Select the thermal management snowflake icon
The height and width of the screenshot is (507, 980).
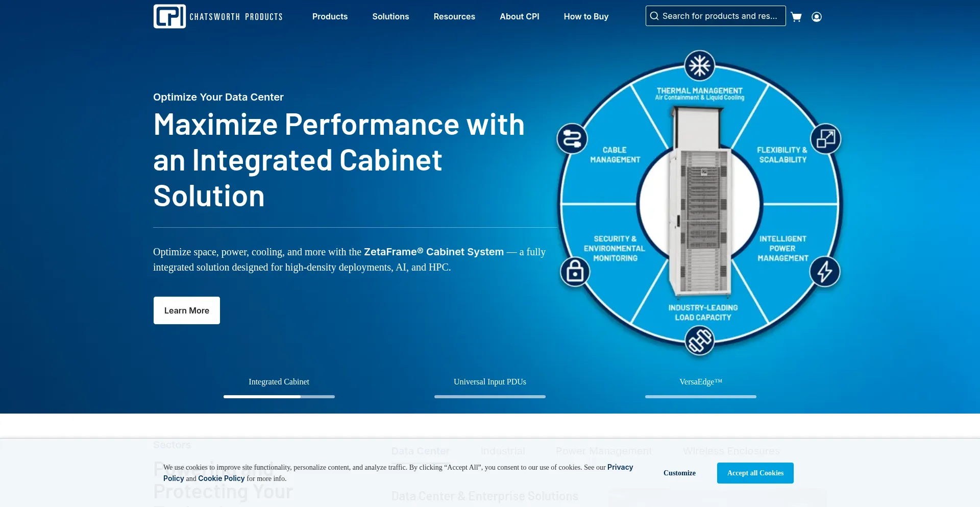click(x=699, y=65)
